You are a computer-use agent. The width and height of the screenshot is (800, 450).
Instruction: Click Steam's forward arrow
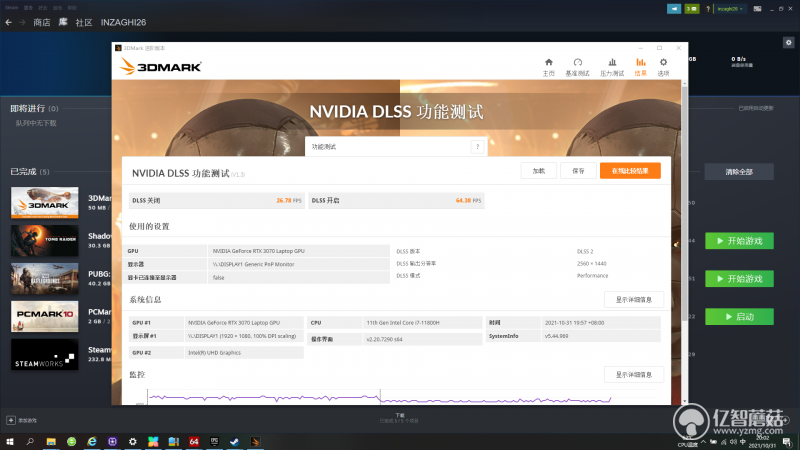[x=22, y=22]
